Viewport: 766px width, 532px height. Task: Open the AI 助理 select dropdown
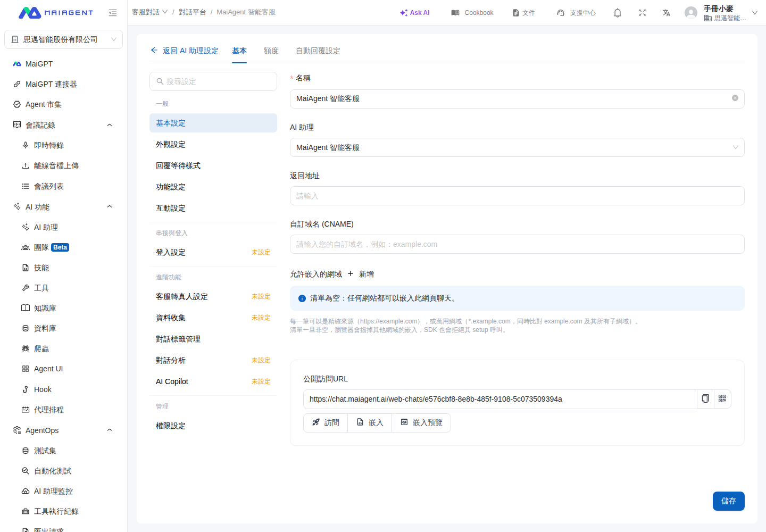517,147
